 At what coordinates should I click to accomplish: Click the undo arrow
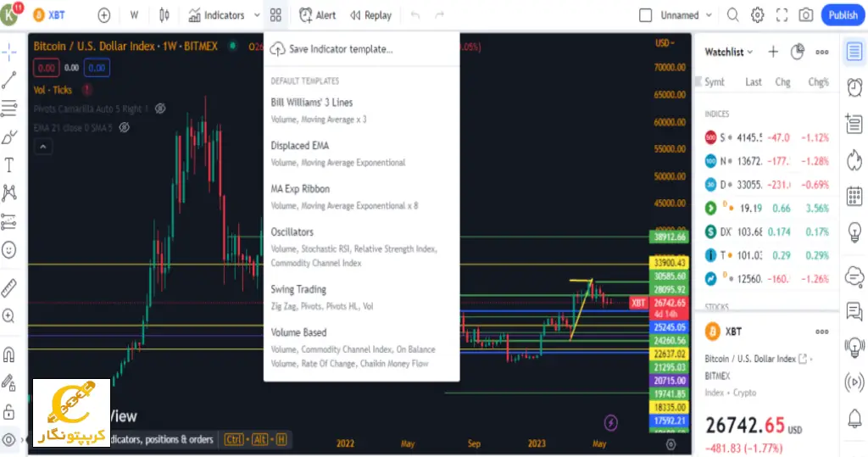click(415, 15)
